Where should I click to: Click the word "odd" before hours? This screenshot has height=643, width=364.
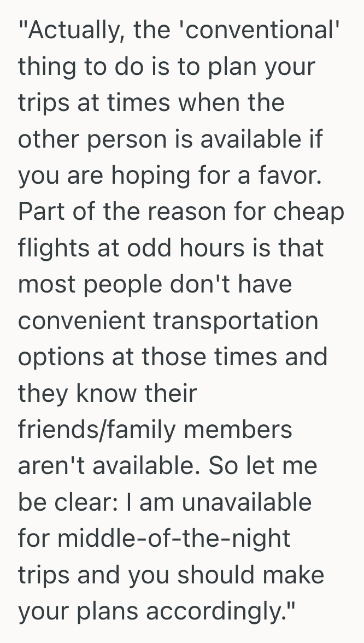146,248
